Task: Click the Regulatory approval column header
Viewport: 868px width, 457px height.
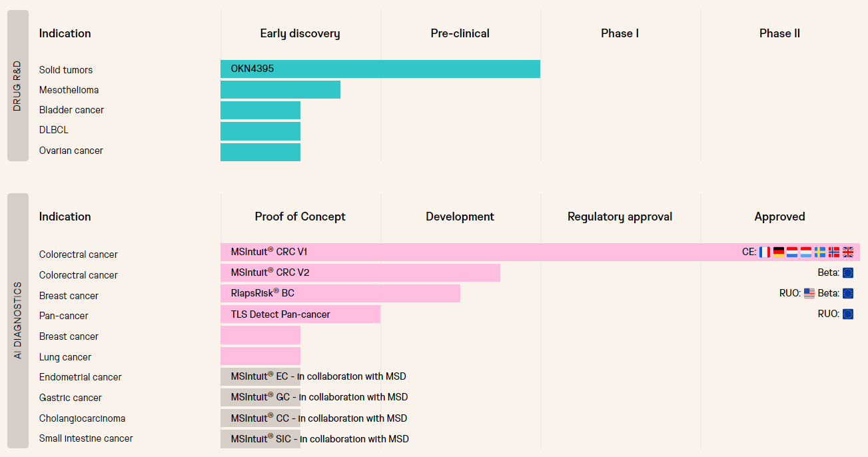Action: (620, 217)
